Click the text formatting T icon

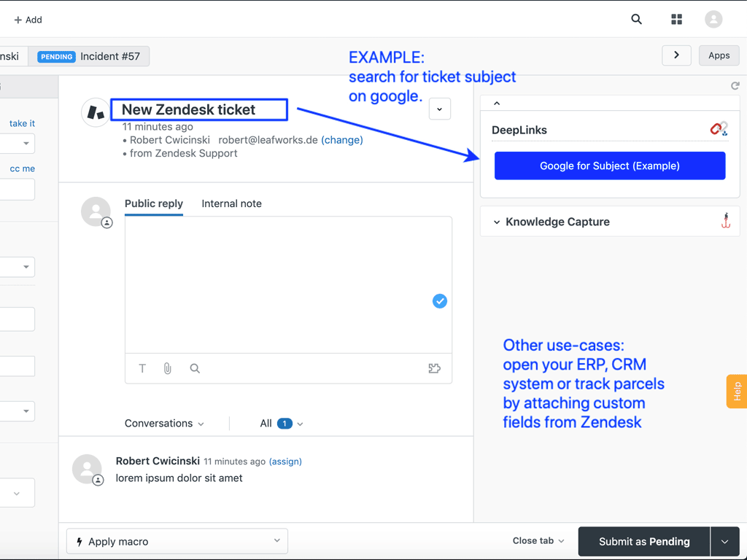click(142, 369)
